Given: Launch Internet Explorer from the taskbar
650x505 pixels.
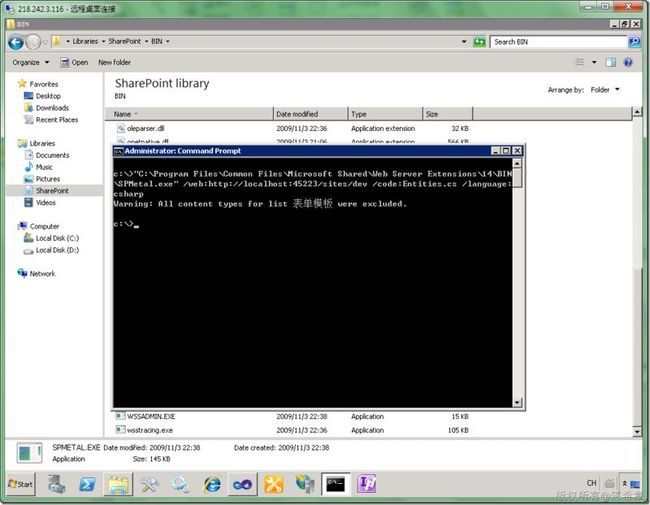Looking at the screenshot, I should click(212, 484).
